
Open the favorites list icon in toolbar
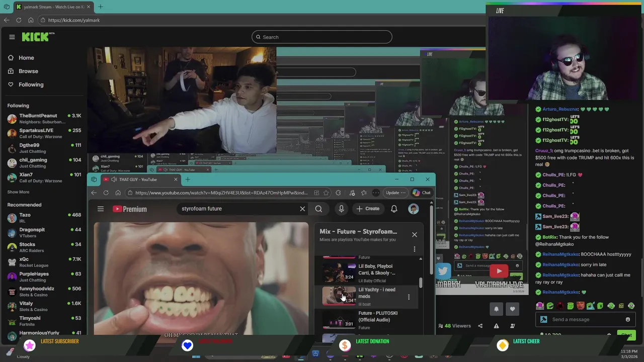[364, 193]
